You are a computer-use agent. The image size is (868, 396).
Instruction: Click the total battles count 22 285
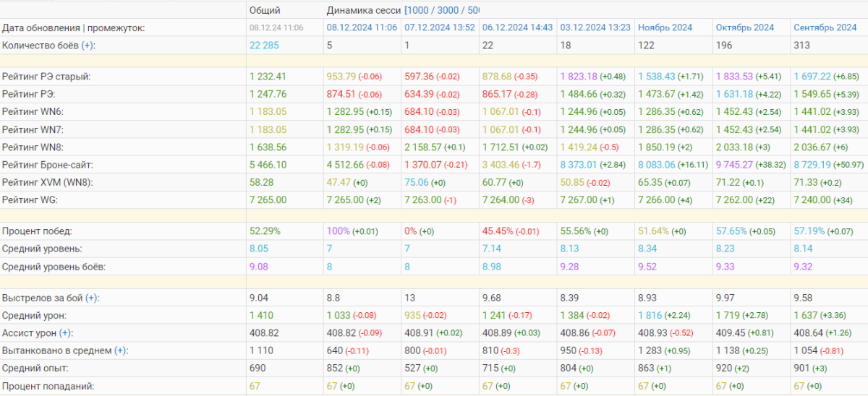tap(265, 45)
